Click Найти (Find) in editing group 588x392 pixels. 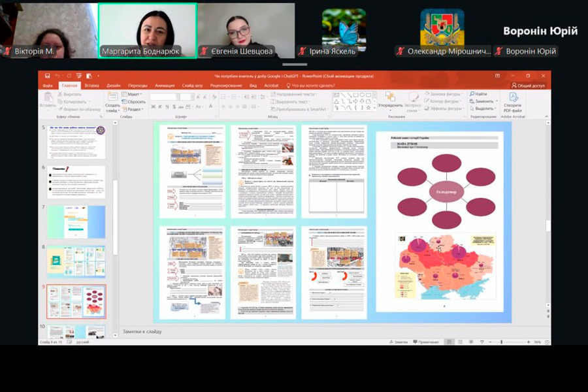pos(478,94)
